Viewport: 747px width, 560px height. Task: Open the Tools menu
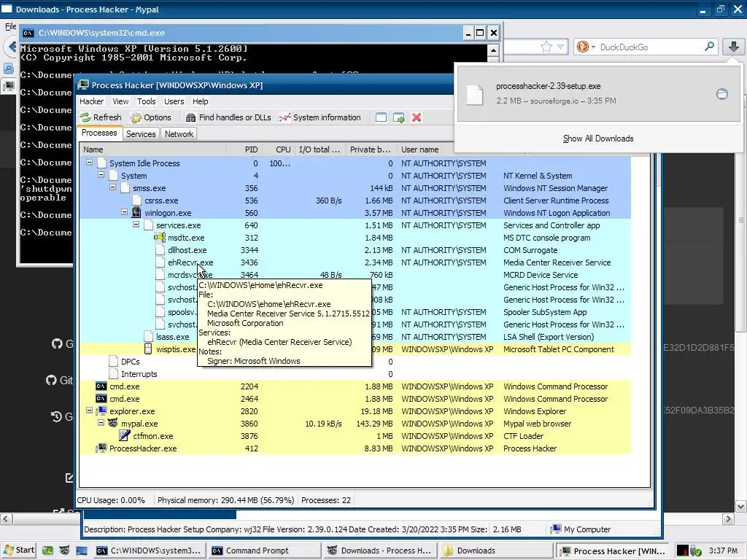coord(146,101)
